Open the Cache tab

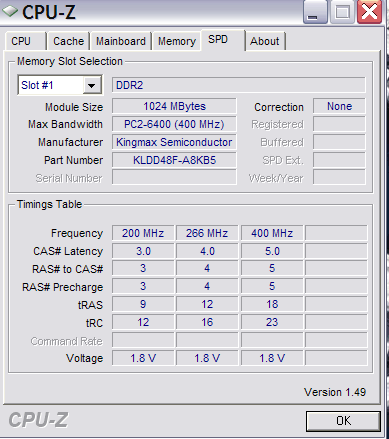tap(68, 41)
